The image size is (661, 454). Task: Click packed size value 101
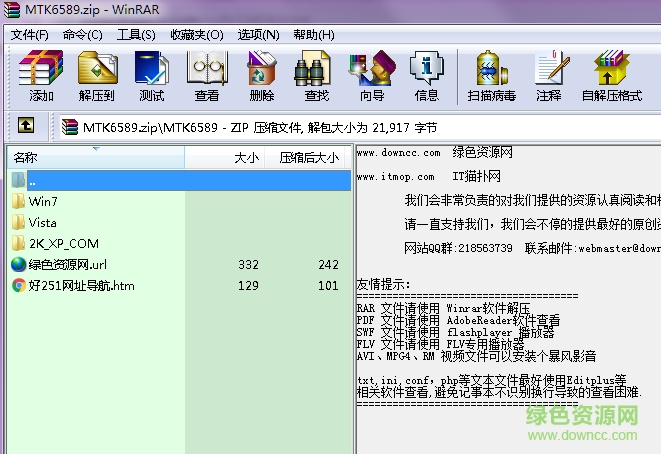coord(328,286)
